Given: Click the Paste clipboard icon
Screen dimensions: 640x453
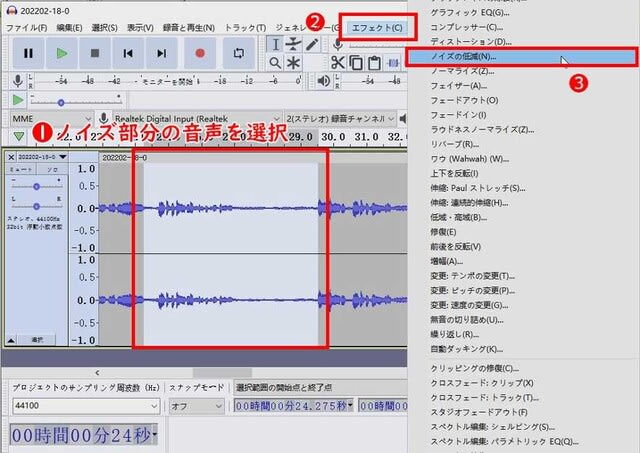Looking at the screenshot, I should pyautogui.click(x=373, y=63).
